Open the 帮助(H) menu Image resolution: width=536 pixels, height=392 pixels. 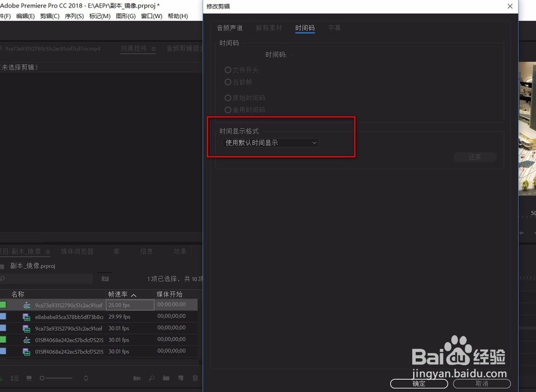point(178,16)
